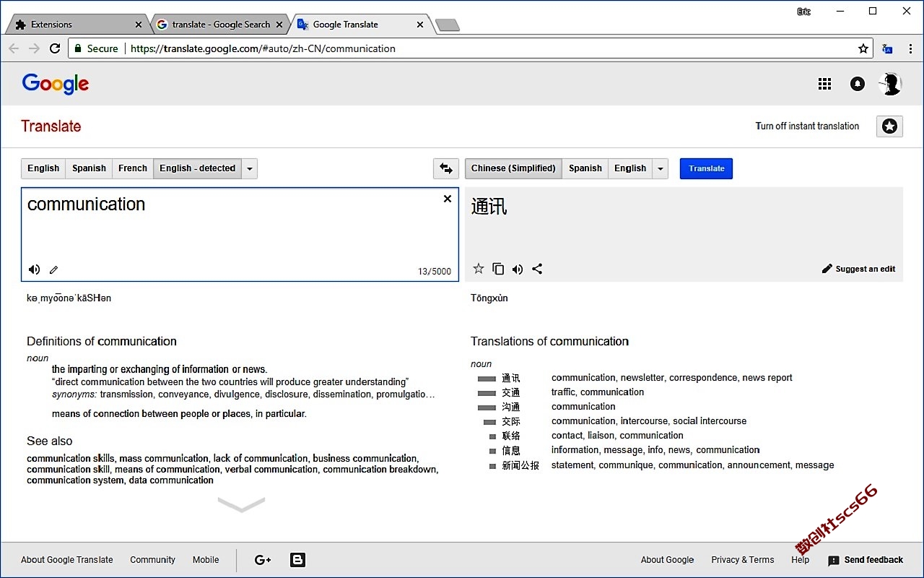Listen to the Chinese translation

coord(518,269)
